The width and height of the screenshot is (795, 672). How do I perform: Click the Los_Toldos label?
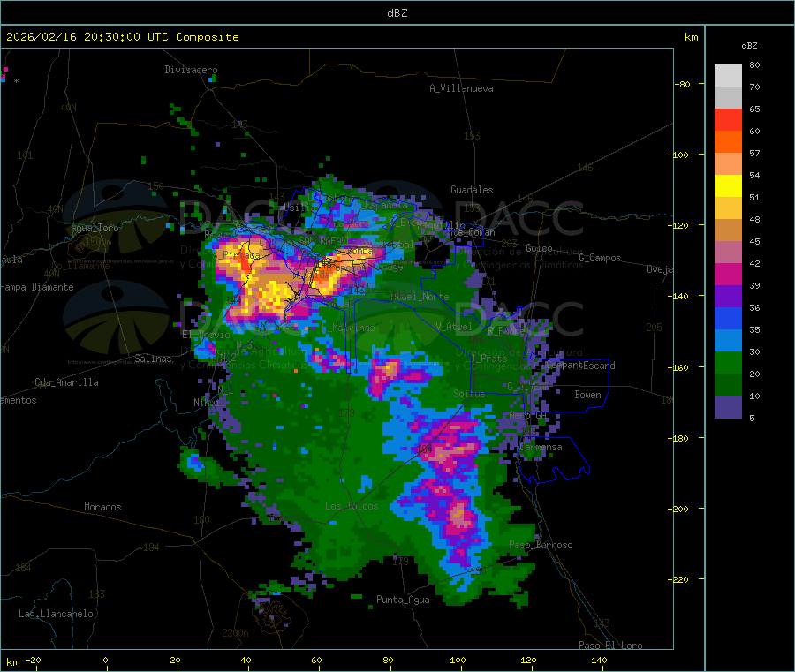click(352, 506)
